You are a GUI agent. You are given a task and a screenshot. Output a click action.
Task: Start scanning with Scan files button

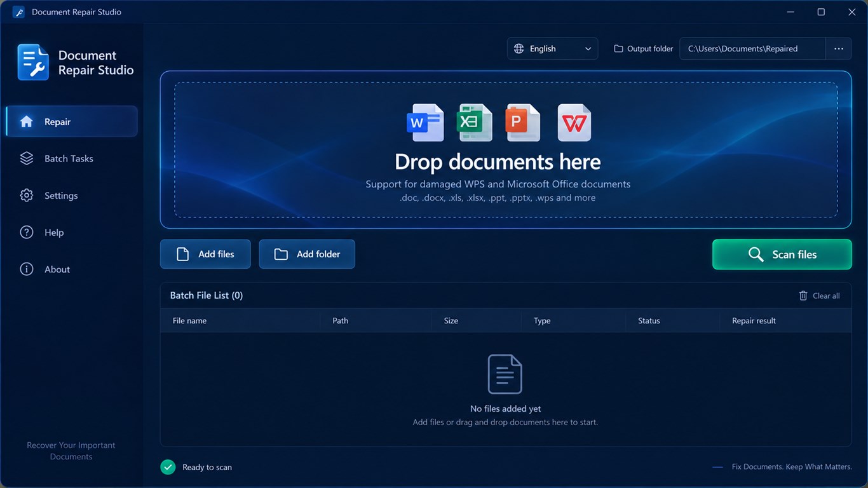click(782, 254)
